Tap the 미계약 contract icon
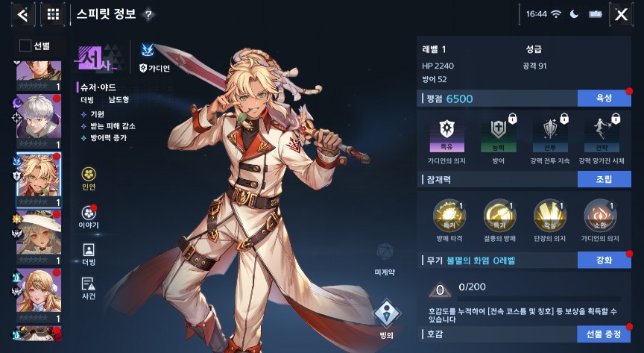The width and height of the screenshot is (644, 353). (385, 259)
